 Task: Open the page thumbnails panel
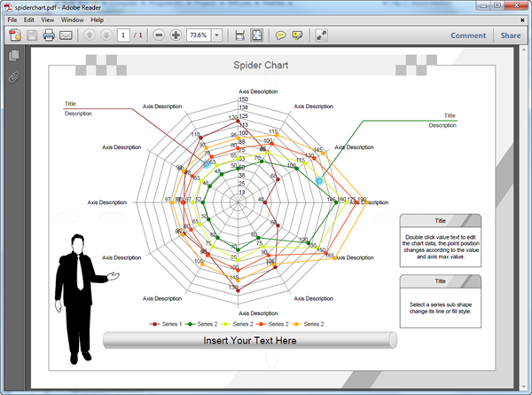coord(14,55)
